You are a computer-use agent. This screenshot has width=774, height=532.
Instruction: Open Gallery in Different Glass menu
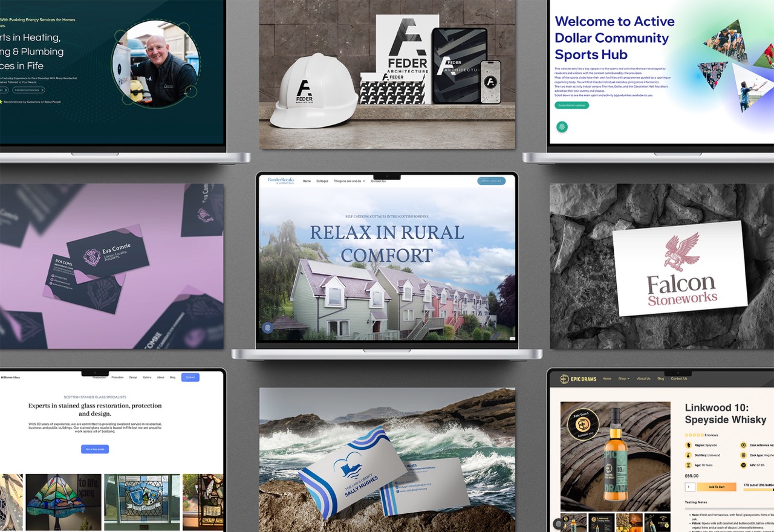tap(147, 377)
